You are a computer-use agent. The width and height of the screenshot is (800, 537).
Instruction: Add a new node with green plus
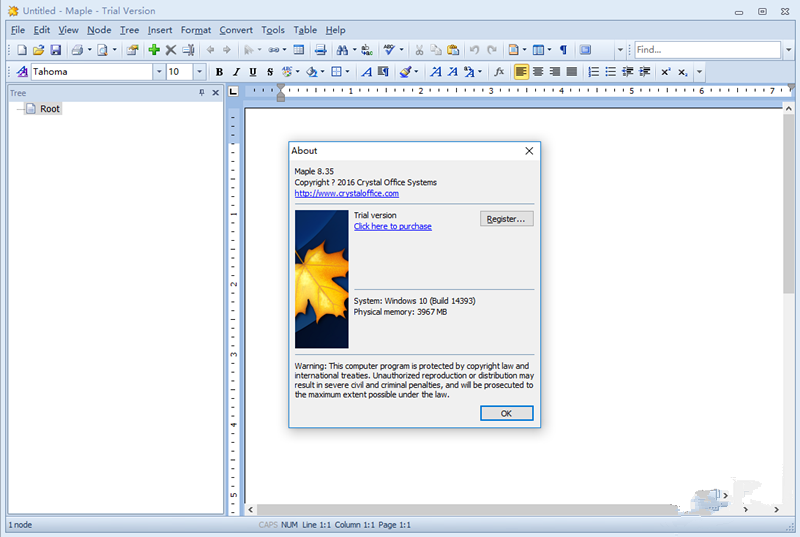154,50
